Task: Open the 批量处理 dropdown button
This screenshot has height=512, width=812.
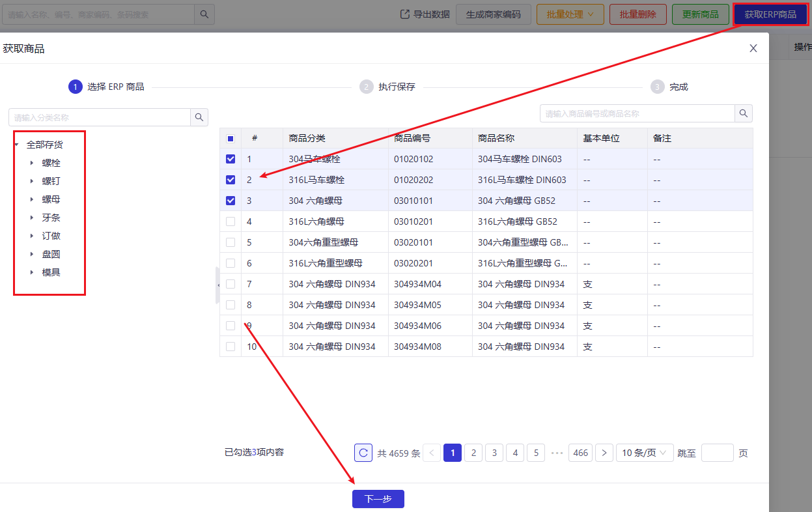Action: (570, 14)
